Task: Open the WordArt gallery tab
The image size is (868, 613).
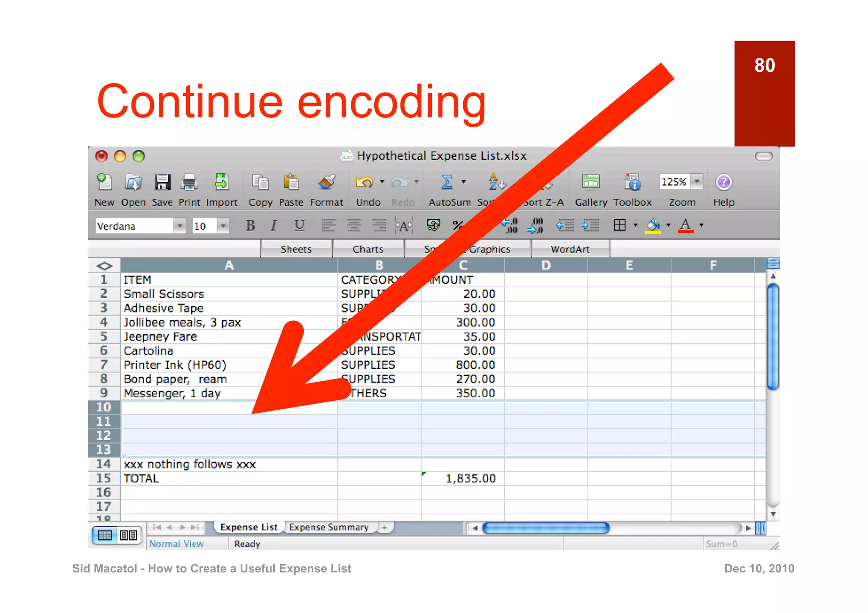Action: click(x=570, y=249)
